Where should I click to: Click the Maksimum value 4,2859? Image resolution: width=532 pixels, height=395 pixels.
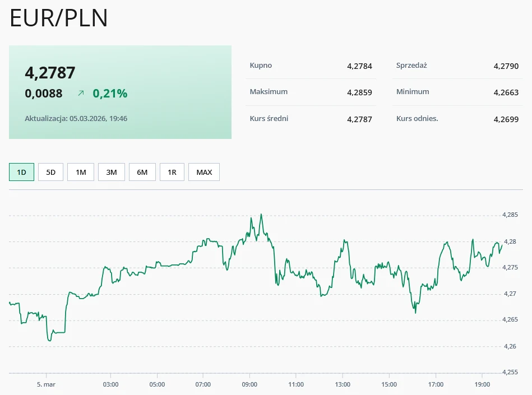359,92
